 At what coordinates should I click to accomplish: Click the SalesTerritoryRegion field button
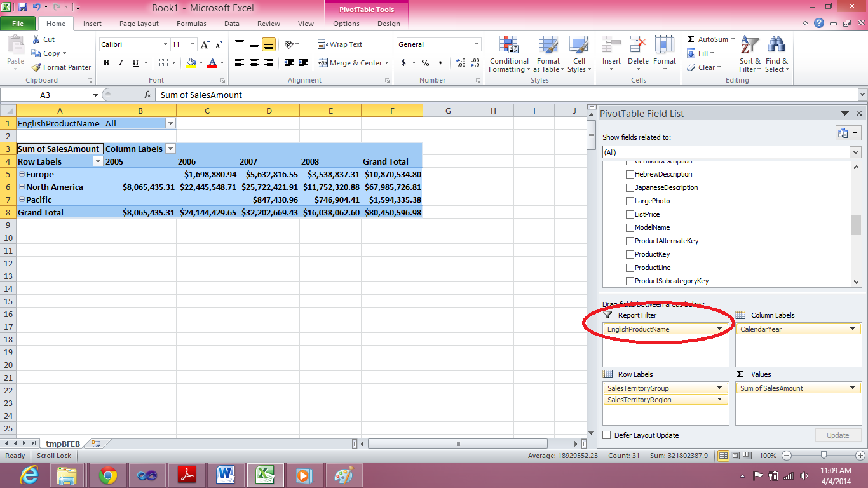click(x=665, y=400)
